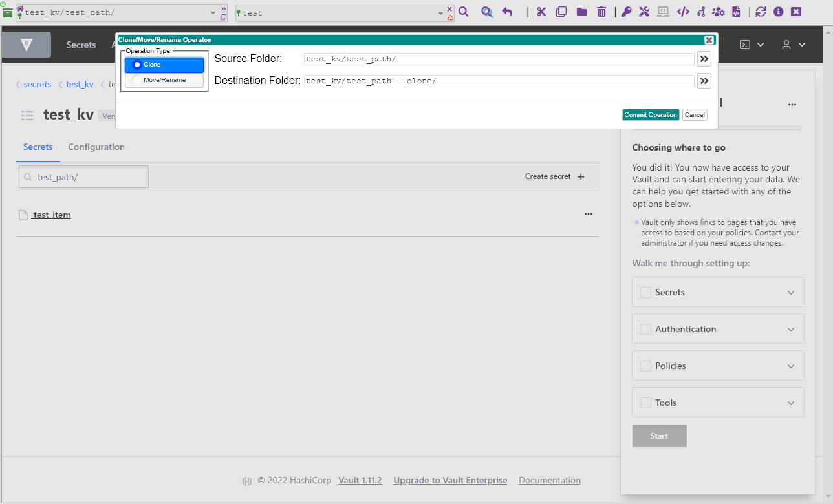Click the browse chevrons beside Source Folder
833x504 pixels.
click(704, 59)
